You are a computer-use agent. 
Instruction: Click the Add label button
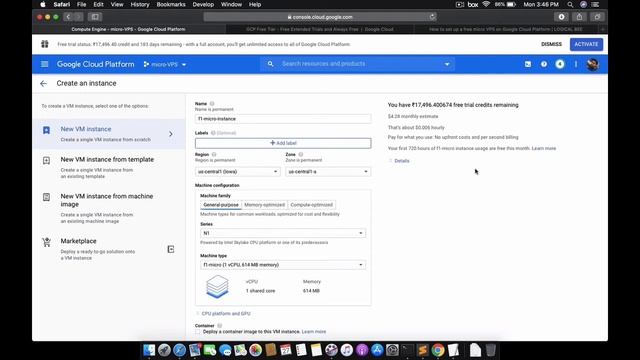[283, 143]
